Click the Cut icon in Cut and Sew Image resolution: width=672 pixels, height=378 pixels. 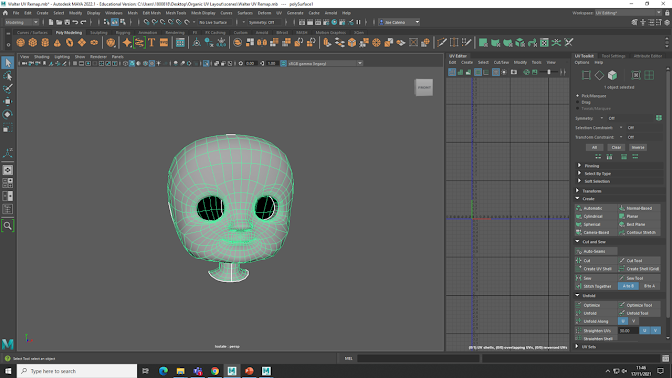579,261
